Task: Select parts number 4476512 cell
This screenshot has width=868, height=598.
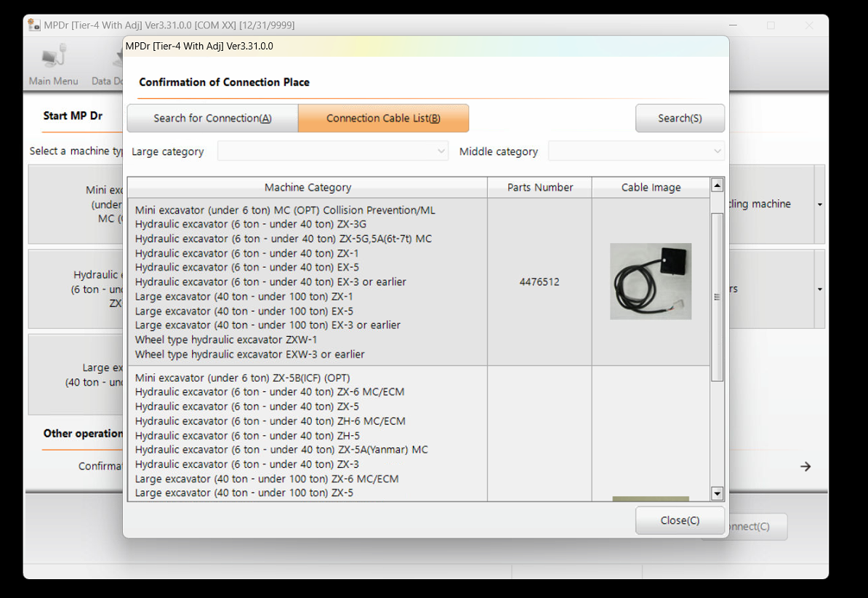Action: (x=539, y=282)
